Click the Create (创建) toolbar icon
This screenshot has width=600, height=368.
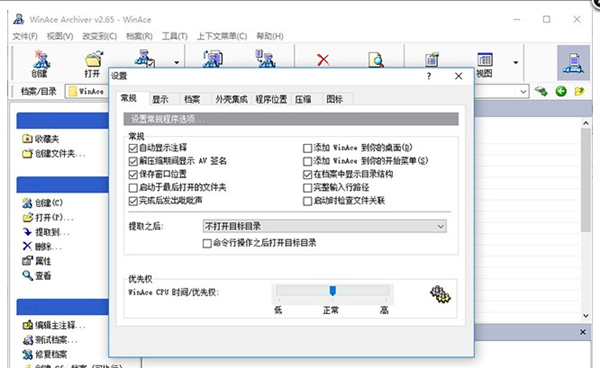[41, 63]
